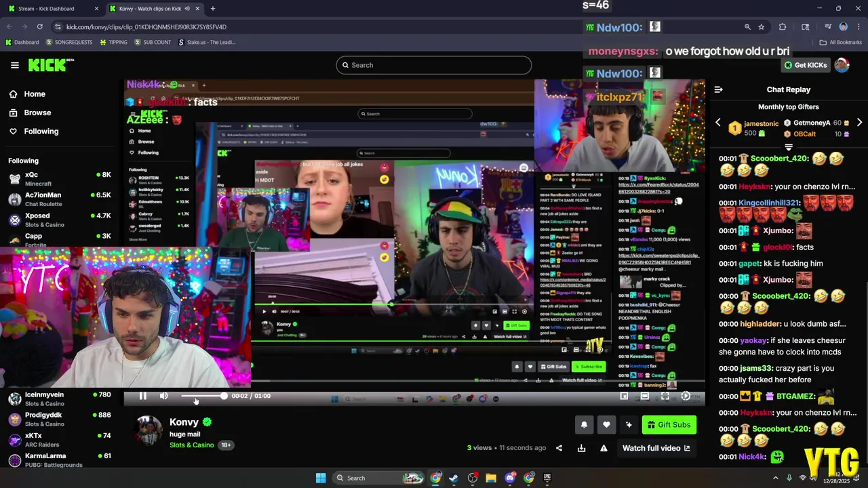Report the clip warning icon

pyautogui.click(x=604, y=448)
